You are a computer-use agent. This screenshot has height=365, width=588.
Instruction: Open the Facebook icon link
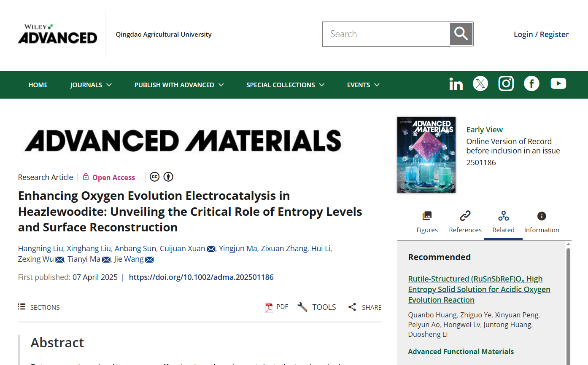[531, 84]
